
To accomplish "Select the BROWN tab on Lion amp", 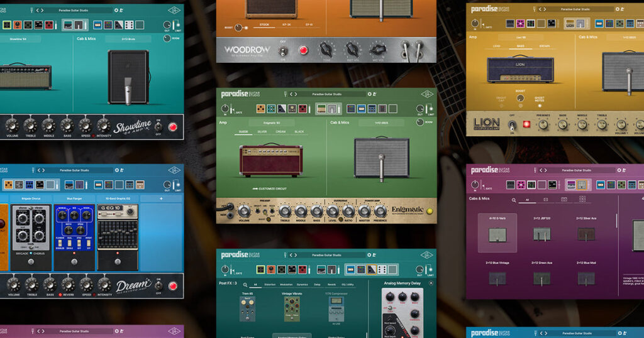I will tap(545, 46).
